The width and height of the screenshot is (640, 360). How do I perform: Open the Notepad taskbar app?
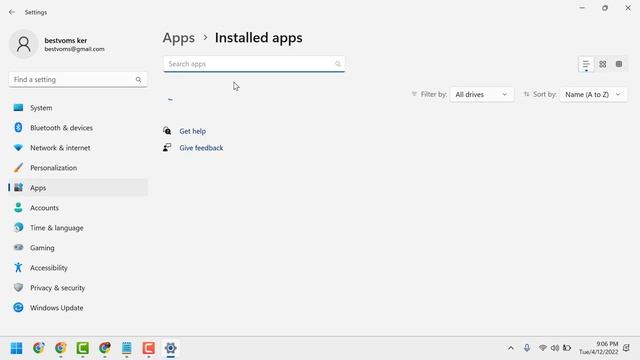pyautogui.click(x=127, y=348)
